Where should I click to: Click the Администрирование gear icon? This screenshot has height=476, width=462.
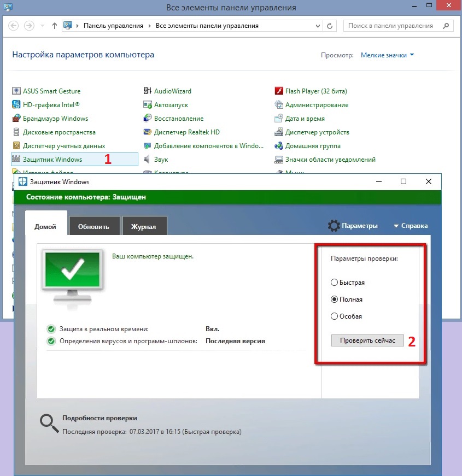point(278,104)
